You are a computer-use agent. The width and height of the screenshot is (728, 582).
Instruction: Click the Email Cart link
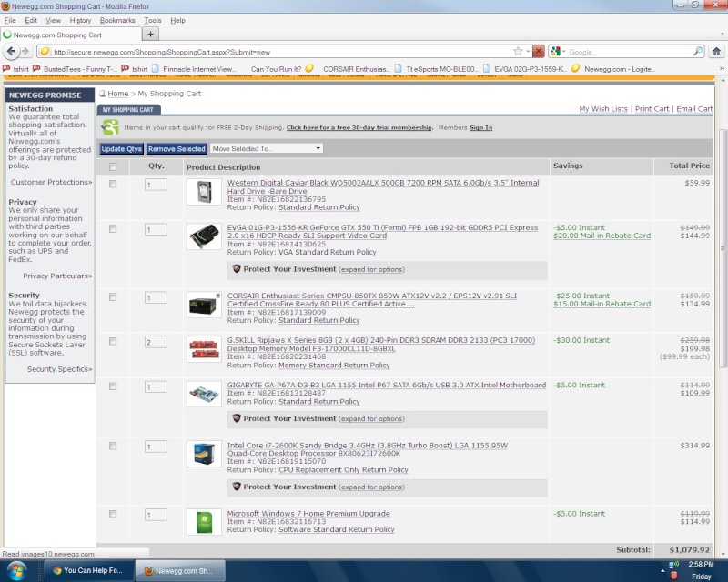[x=694, y=108]
